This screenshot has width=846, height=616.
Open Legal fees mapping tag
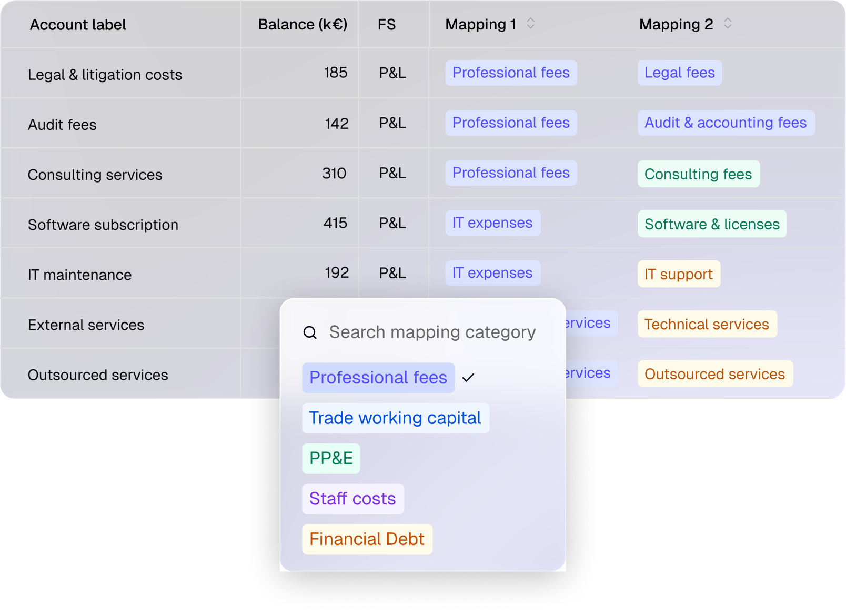click(x=680, y=73)
